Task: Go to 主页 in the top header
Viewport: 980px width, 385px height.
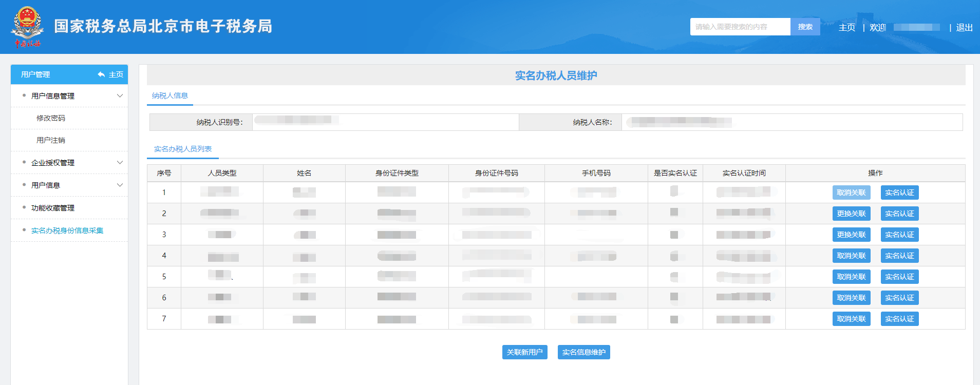Action: [847, 27]
